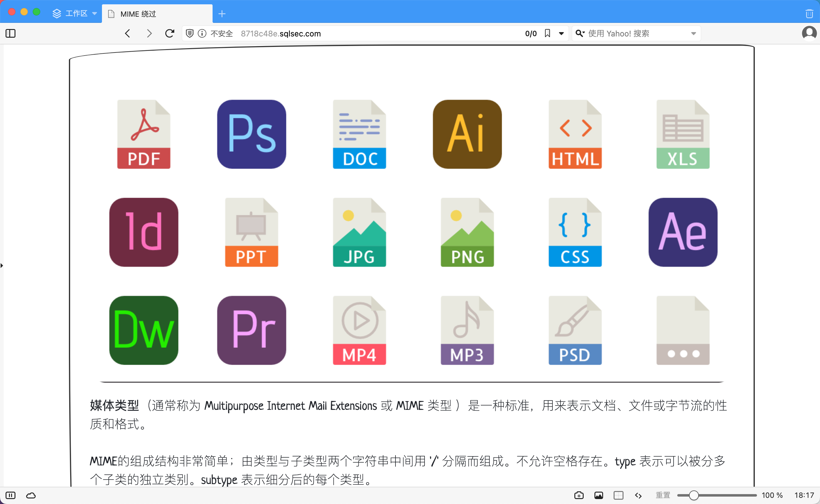820x504 pixels.
Task: Open the tab tiling layout icon
Action: 618,495
